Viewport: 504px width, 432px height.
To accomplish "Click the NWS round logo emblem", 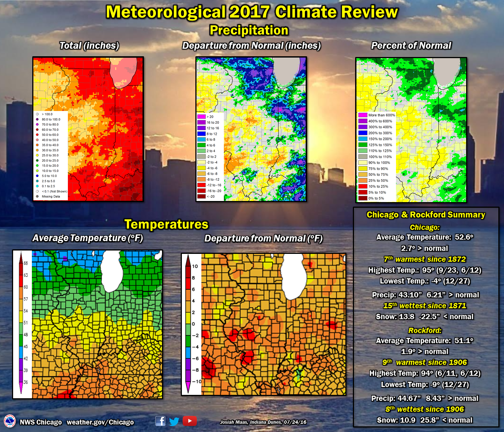I will point(9,421).
